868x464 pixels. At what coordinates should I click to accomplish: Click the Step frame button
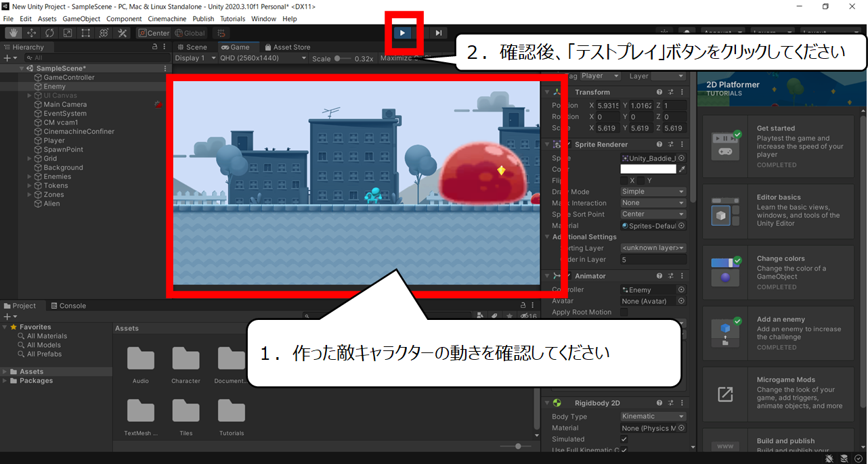pos(439,32)
